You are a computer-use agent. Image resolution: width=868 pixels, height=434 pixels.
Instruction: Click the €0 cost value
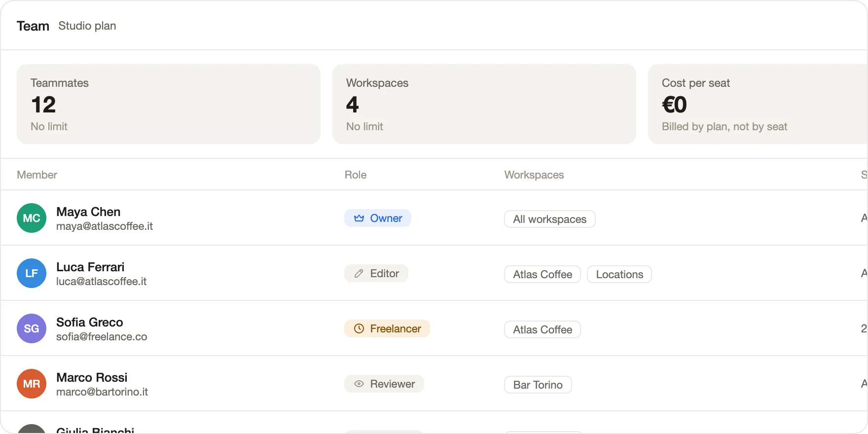click(674, 105)
